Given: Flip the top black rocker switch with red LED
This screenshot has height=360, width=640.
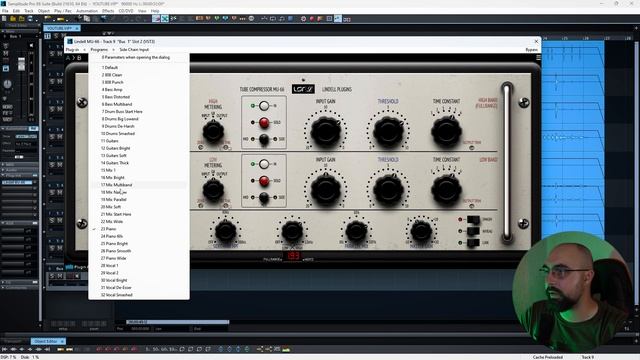Looking at the screenshot, I should point(473,220).
